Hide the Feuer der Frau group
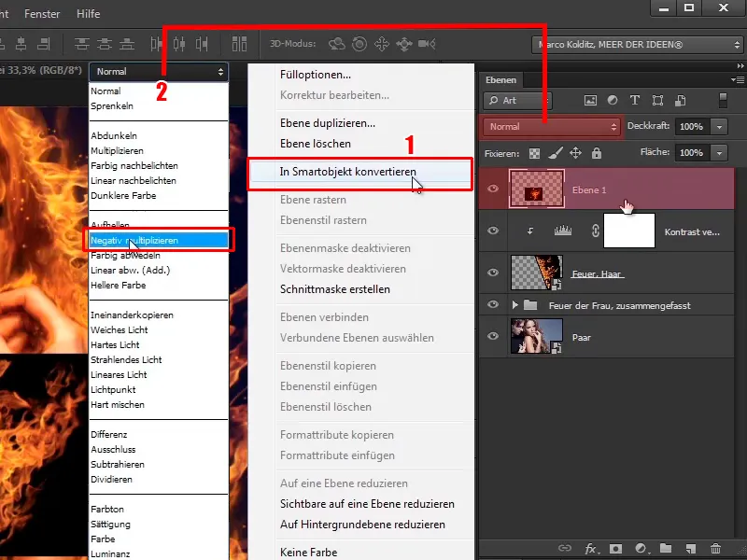The image size is (747, 560). click(x=493, y=304)
